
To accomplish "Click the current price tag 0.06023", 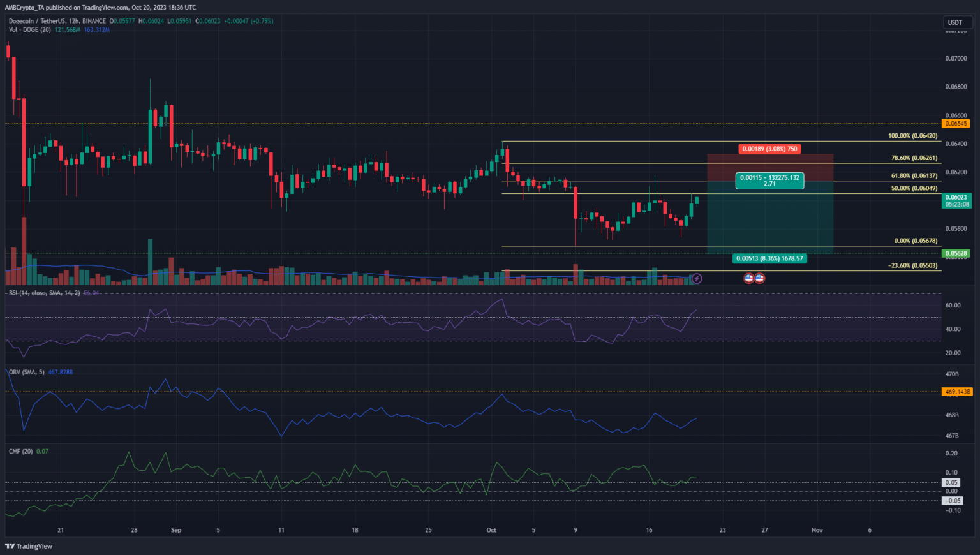I will click(956, 198).
